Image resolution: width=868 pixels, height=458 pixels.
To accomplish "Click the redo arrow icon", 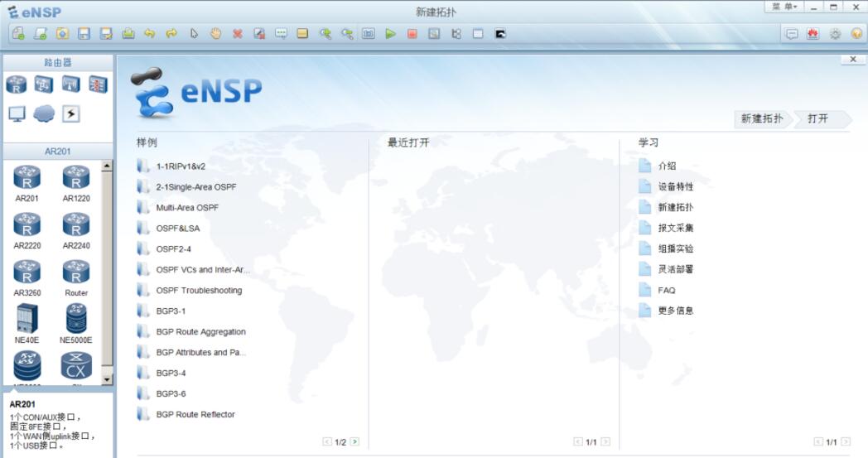I will (171, 34).
